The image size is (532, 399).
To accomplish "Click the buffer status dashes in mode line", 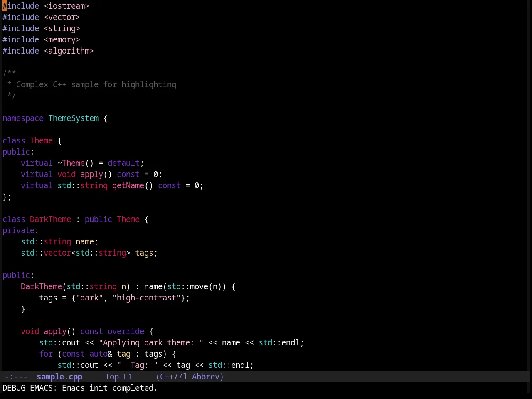I will pyautogui.click(x=16, y=377).
